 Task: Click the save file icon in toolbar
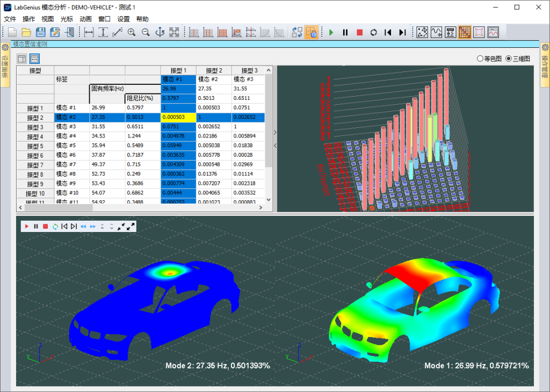40,32
